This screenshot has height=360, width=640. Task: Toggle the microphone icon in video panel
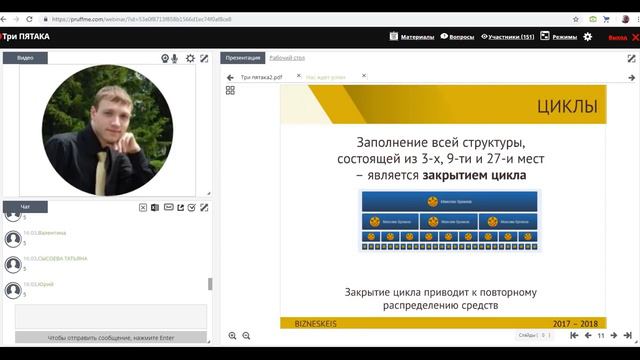pyautogui.click(x=175, y=59)
